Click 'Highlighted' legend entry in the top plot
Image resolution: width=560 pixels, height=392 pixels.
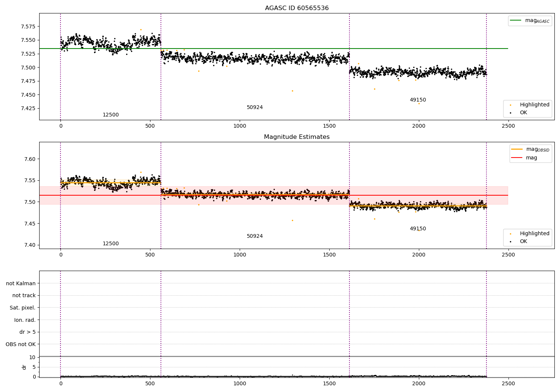click(x=530, y=105)
